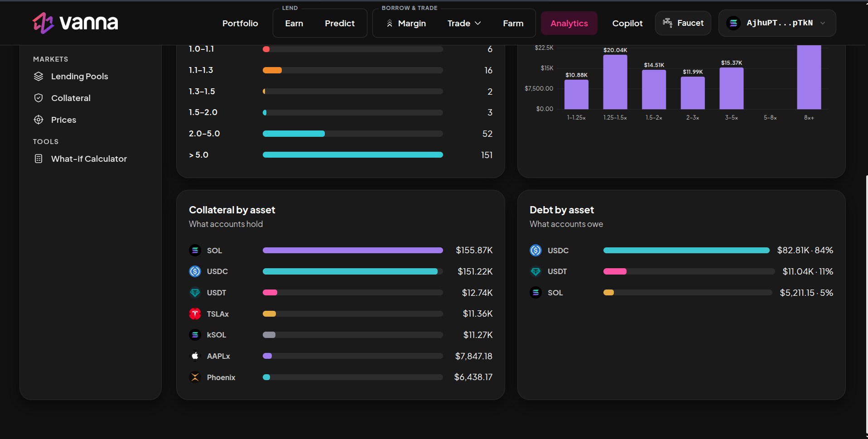Click the Debt by asset heading
The height and width of the screenshot is (439, 868).
562,210
